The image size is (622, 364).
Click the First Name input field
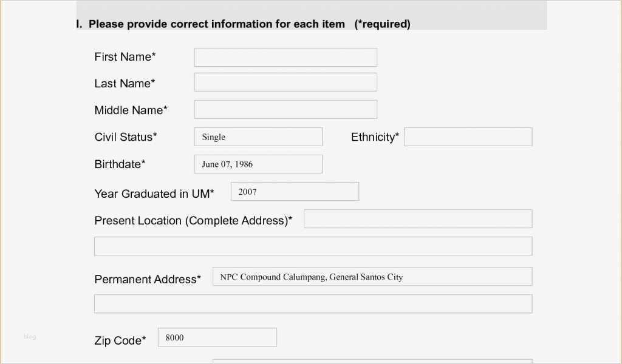click(x=285, y=58)
